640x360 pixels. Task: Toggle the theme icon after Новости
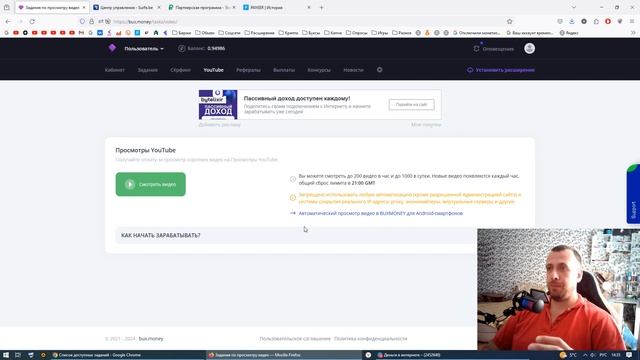click(380, 70)
